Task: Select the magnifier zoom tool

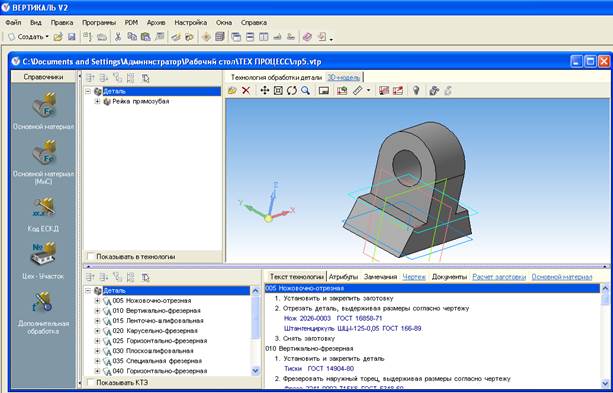Action: 305,91
